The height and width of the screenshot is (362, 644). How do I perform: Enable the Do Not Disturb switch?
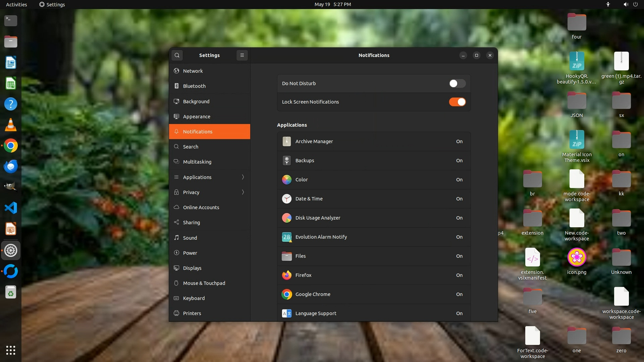457,83
